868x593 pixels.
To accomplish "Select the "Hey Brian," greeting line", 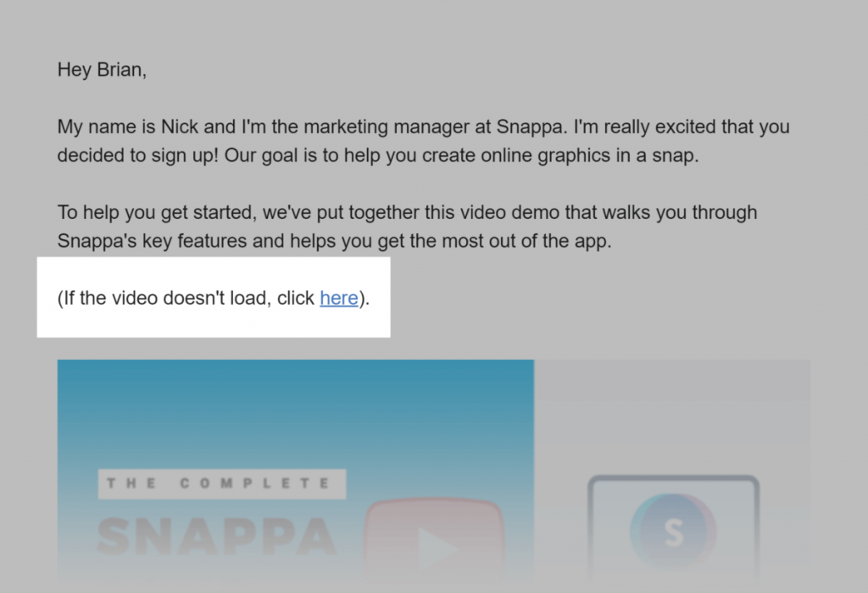I will click(x=102, y=70).
